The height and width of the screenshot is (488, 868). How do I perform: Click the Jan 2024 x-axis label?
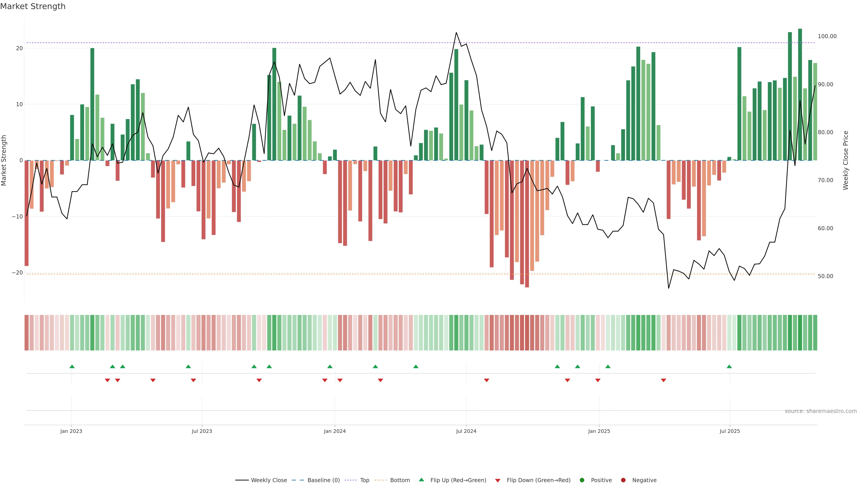click(x=335, y=431)
